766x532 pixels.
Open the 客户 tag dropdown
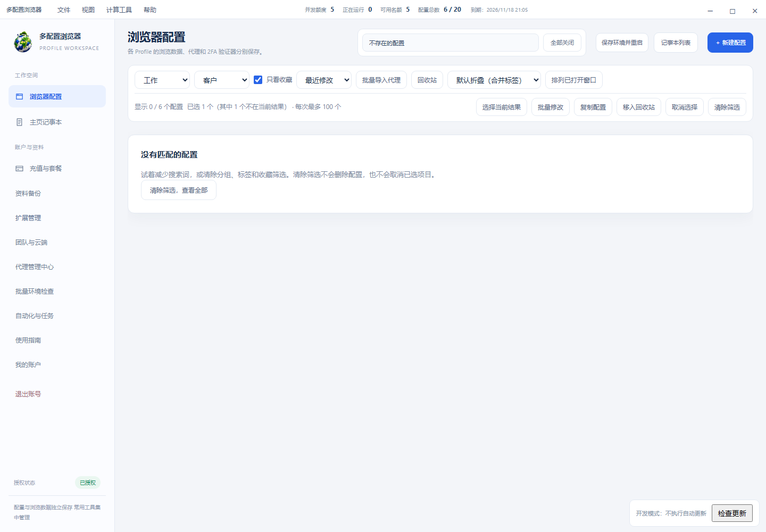point(222,80)
